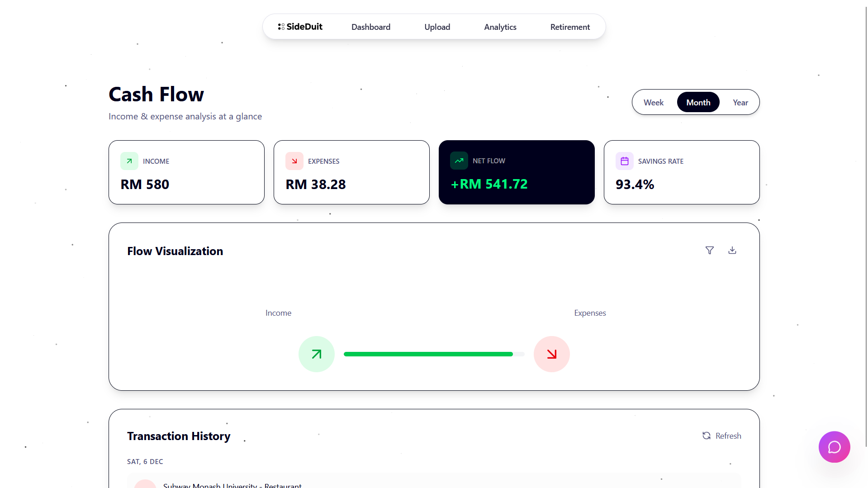This screenshot has width=868, height=488.
Task: Click the SideDuit logo
Action: pos(300,27)
